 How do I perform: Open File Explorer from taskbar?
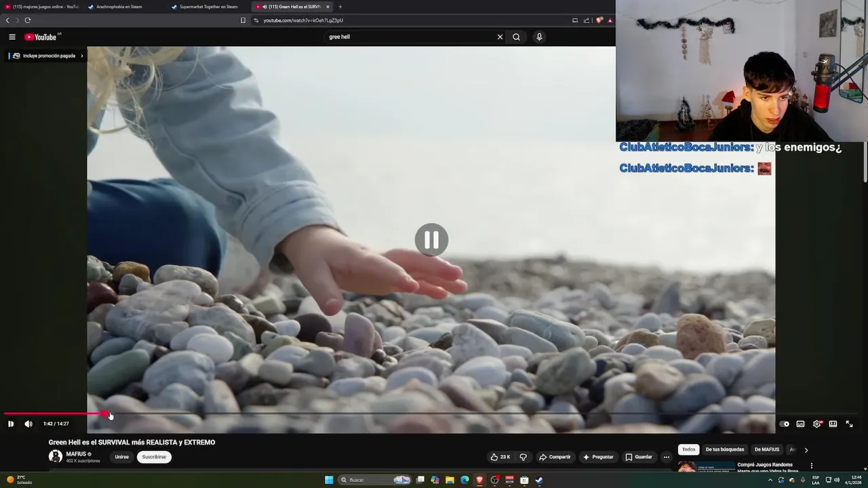(450, 480)
